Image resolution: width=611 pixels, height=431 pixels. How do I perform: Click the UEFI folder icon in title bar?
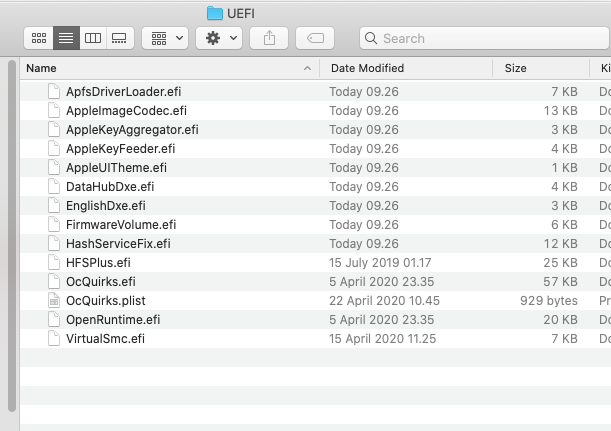[x=214, y=13]
